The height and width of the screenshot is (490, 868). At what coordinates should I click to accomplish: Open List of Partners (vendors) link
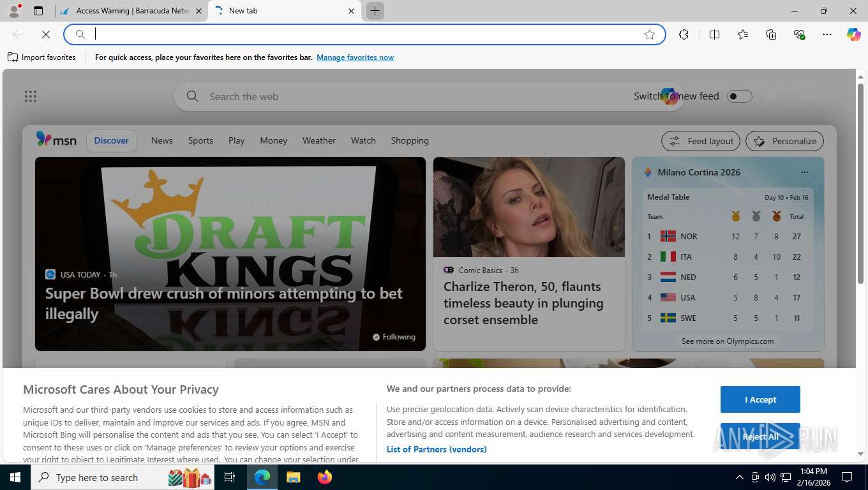click(437, 449)
